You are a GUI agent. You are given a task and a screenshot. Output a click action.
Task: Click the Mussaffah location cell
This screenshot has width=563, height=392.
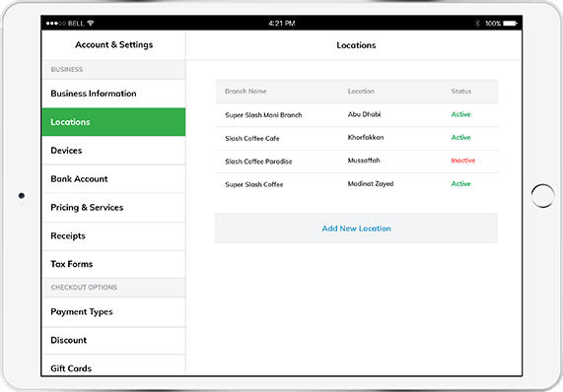[x=364, y=161]
